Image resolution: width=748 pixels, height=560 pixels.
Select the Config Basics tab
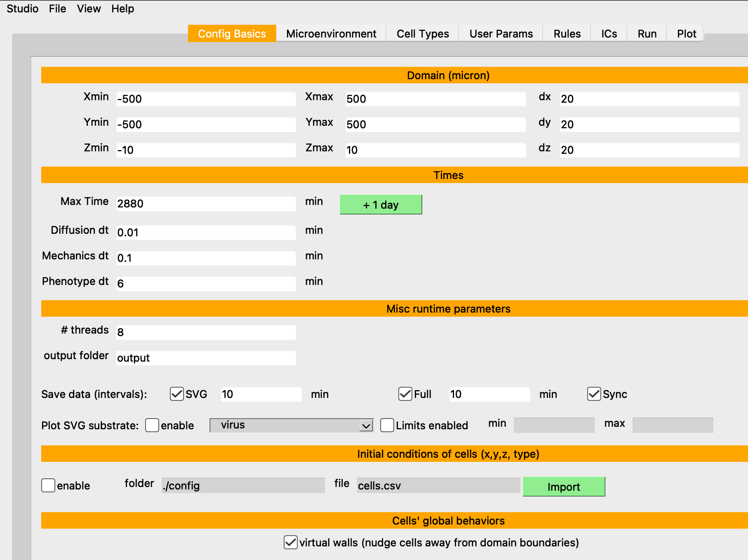point(232,33)
